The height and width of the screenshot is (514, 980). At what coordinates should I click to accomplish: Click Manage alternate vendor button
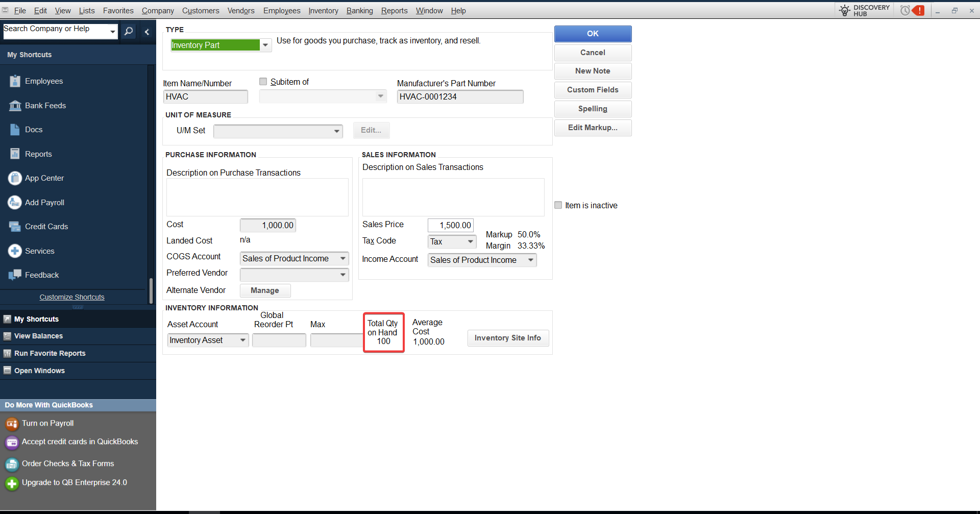[x=265, y=290]
